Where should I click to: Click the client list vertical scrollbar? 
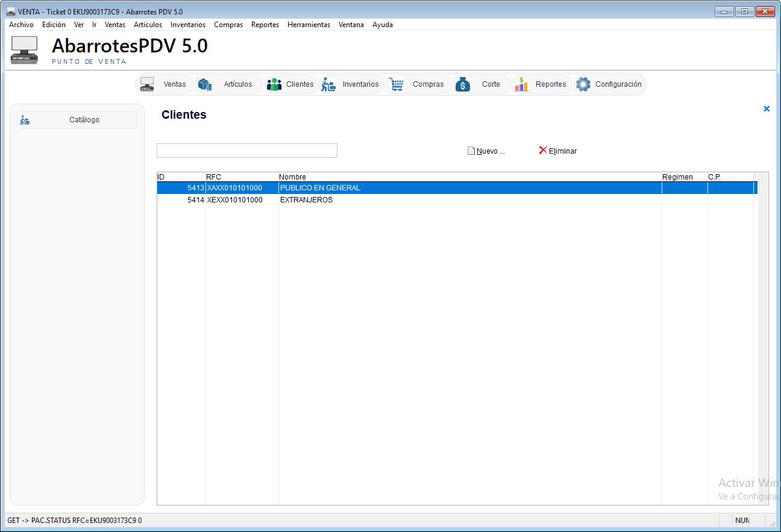click(763, 339)
